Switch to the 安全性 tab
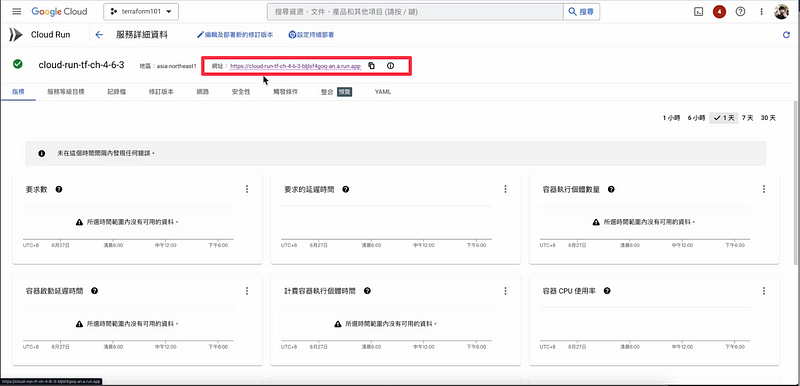This screenshot has width=800, height=386. coord(241,92)
